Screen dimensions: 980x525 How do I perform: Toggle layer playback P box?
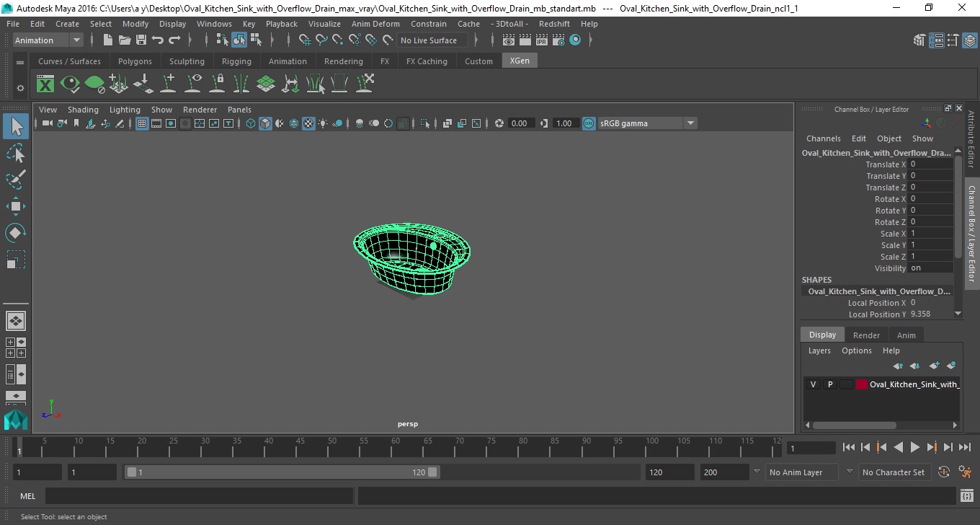[829, 384]
